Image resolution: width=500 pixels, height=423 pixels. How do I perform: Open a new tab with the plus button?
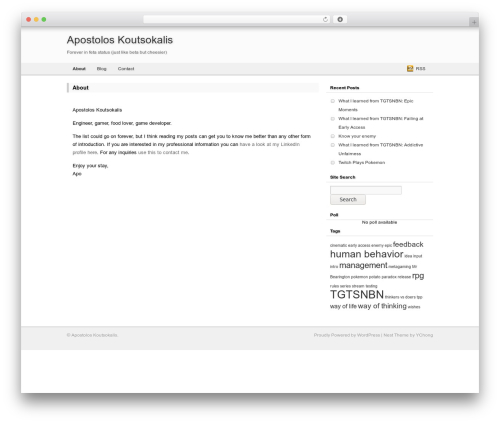pos(474,22)
